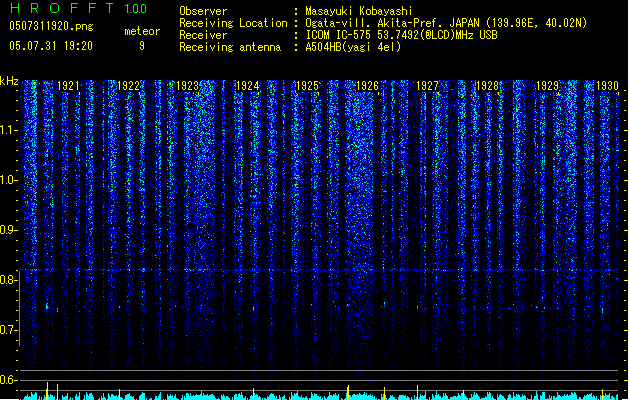Image resolution: width=629 pixels, height=400 pixels.
Task: Click the meteor count 9
Action: pyautogui.click(x=142, y=46)
